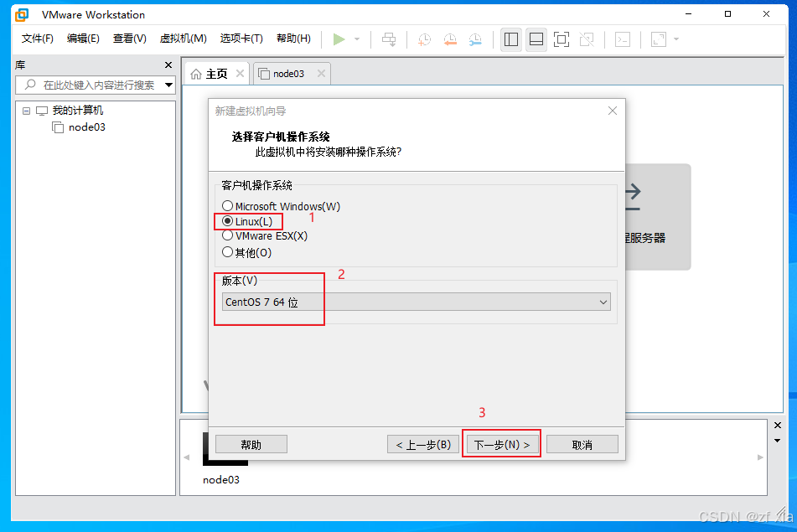This screenshot has width=797, height=532.
Task: Click the home icon on the 主页 tab
Action: [196, 75]
